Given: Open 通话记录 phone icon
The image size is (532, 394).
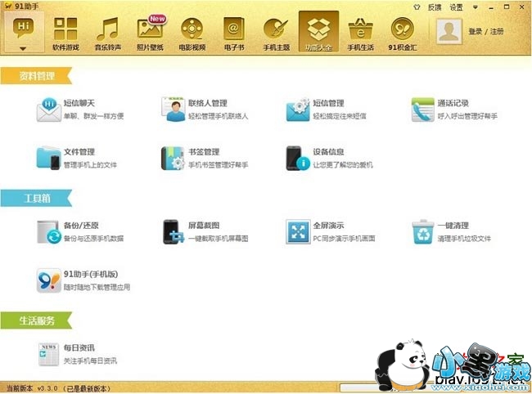Looking at the screenshot, I should [x=423, y=110].
